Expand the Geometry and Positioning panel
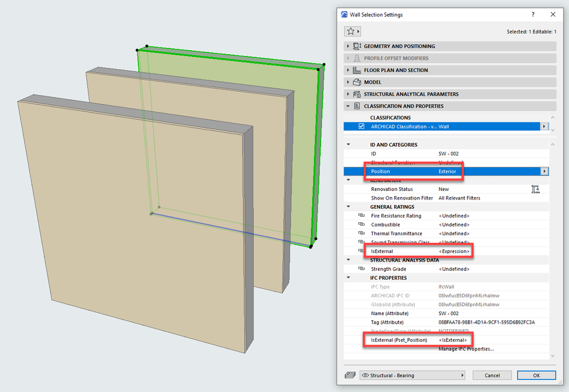The height and width of the screenshot is (392, 569). 348,46
